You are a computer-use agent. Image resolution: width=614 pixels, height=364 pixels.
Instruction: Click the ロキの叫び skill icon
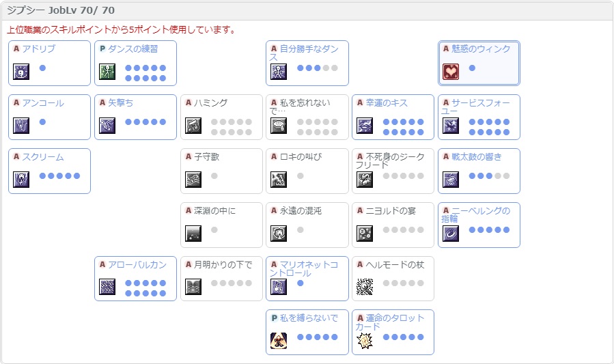point(279,180)
